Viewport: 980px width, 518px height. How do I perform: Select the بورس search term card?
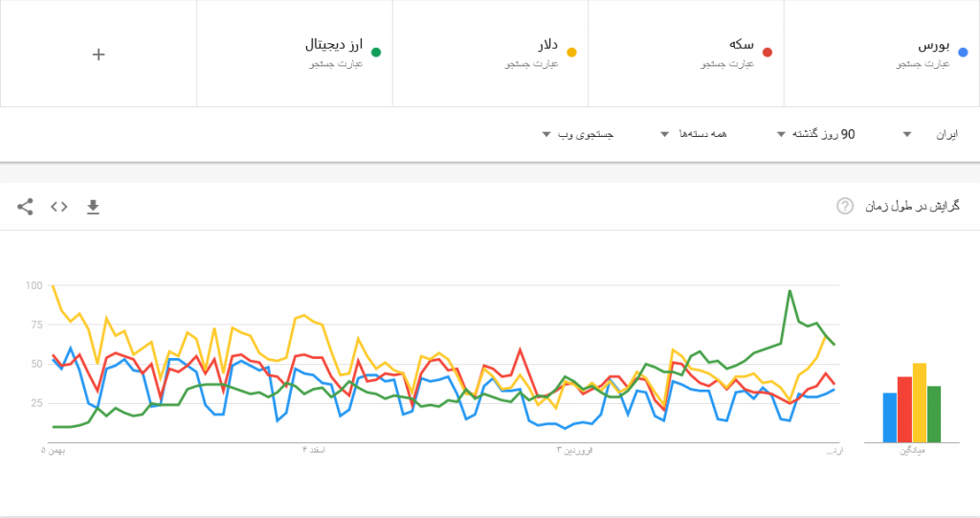881,54
